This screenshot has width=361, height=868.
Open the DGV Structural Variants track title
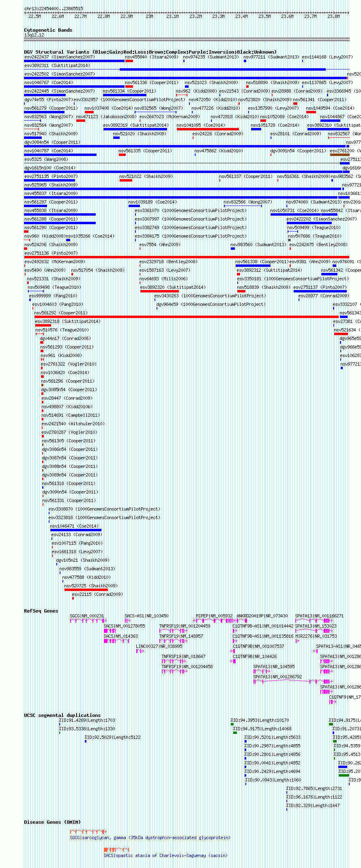(150, 52)
